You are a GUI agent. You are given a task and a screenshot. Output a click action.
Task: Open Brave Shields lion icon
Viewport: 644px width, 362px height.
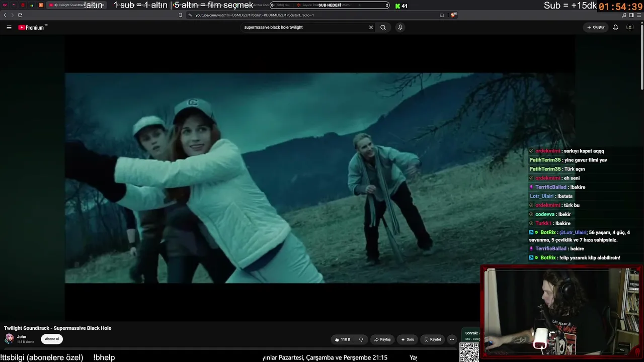coord(453,15)
